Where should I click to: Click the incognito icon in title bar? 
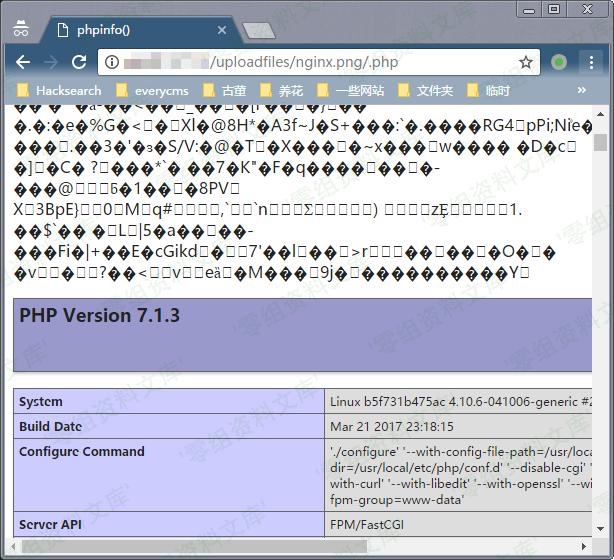(x=20, y=30)
